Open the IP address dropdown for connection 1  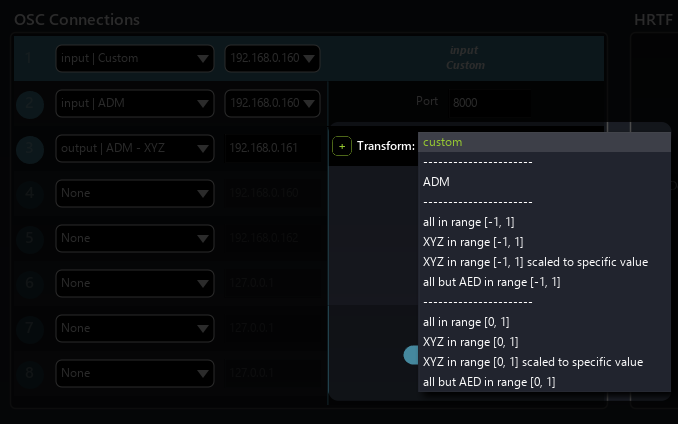click(272, 58)
